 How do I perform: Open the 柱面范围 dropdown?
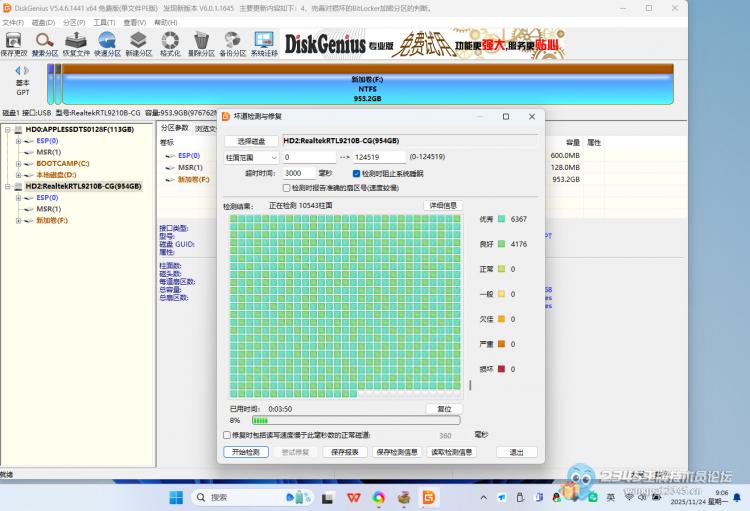click(251, 157)
